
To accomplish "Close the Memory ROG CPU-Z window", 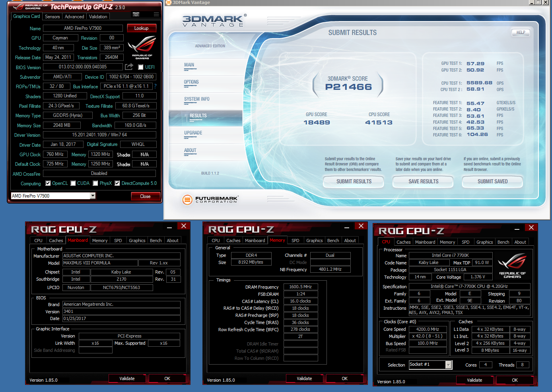I will point(361,226).
